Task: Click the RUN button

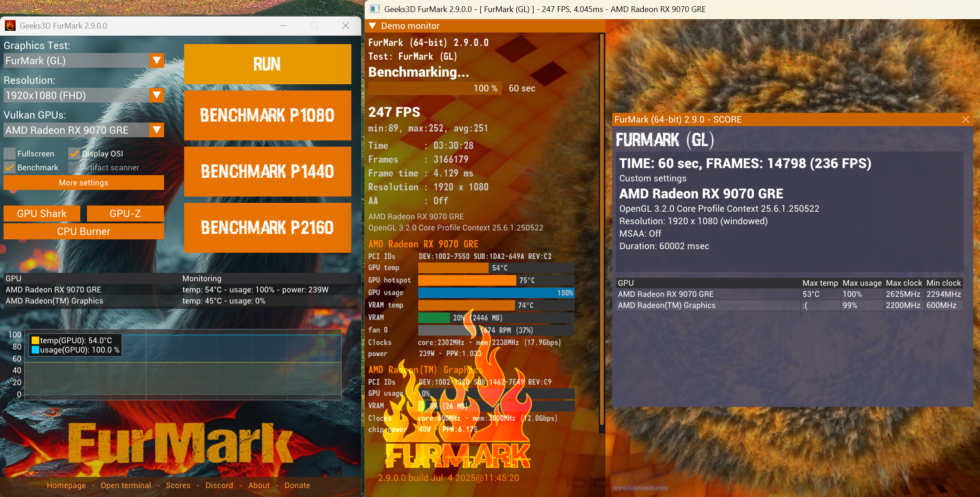Action: [268, 64]
